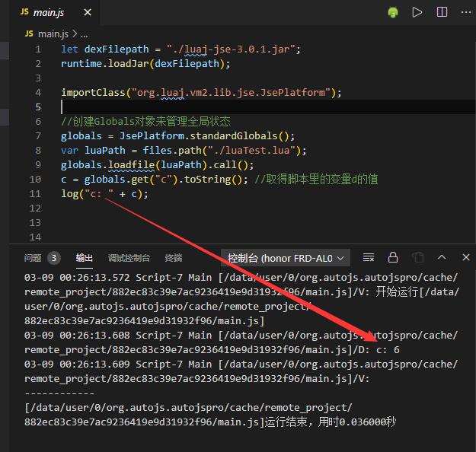476x452 pixels.
Task: Open the editor More Actions ellipsis
Action: pyautogui.click(x=466, y=12)
